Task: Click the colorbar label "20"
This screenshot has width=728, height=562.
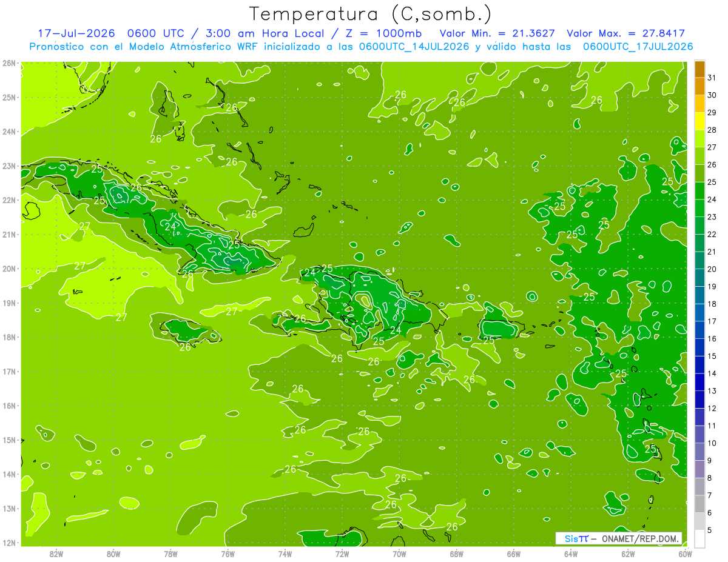Action: pos(712,269)
